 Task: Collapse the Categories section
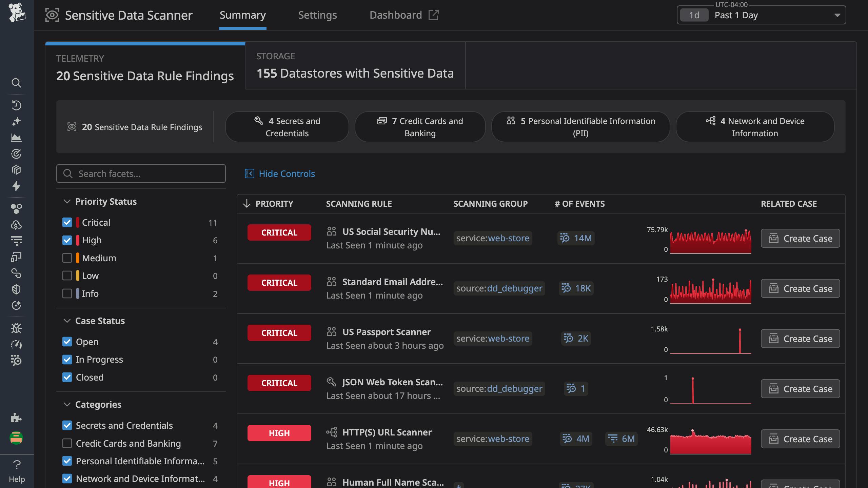[x=67, y=404]
